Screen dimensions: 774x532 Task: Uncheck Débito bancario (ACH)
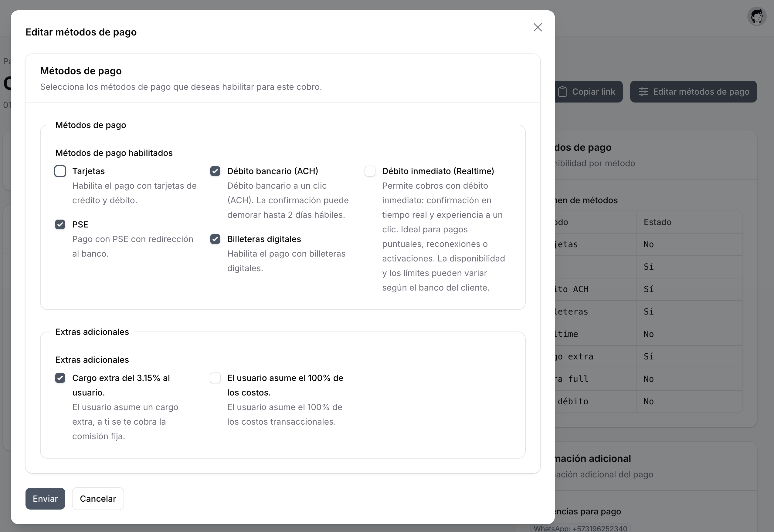[x=215, y=171]
